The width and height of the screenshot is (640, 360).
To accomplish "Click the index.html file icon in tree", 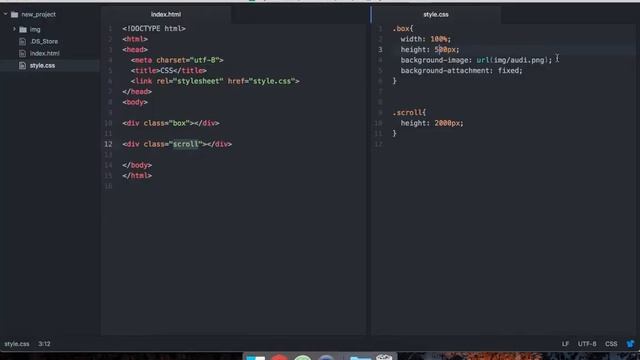I will [x=22, y=53].
